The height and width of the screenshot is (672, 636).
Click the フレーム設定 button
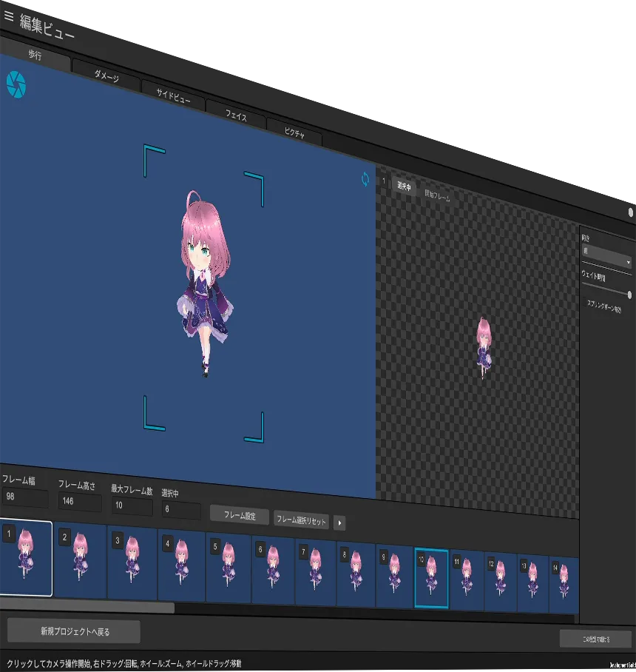coord(240,515)
